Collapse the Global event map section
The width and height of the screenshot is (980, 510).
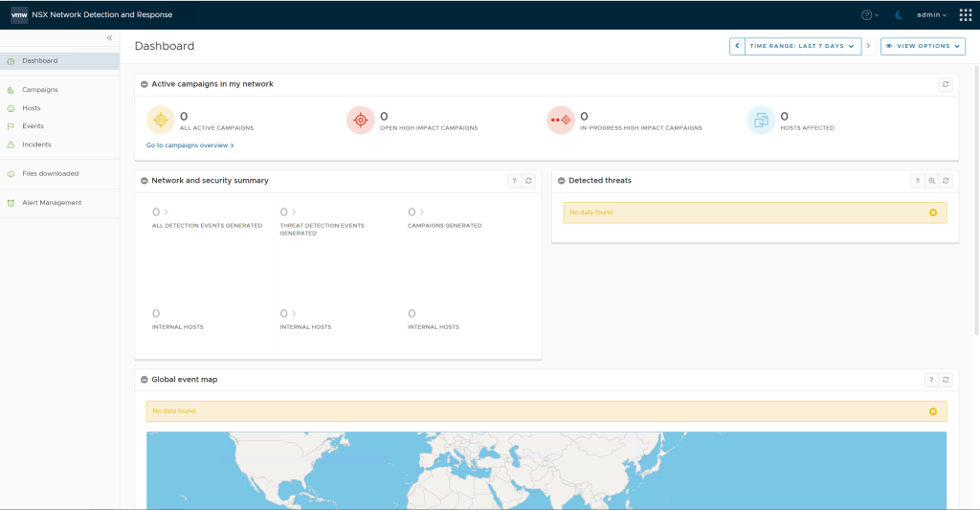(144, 380)
